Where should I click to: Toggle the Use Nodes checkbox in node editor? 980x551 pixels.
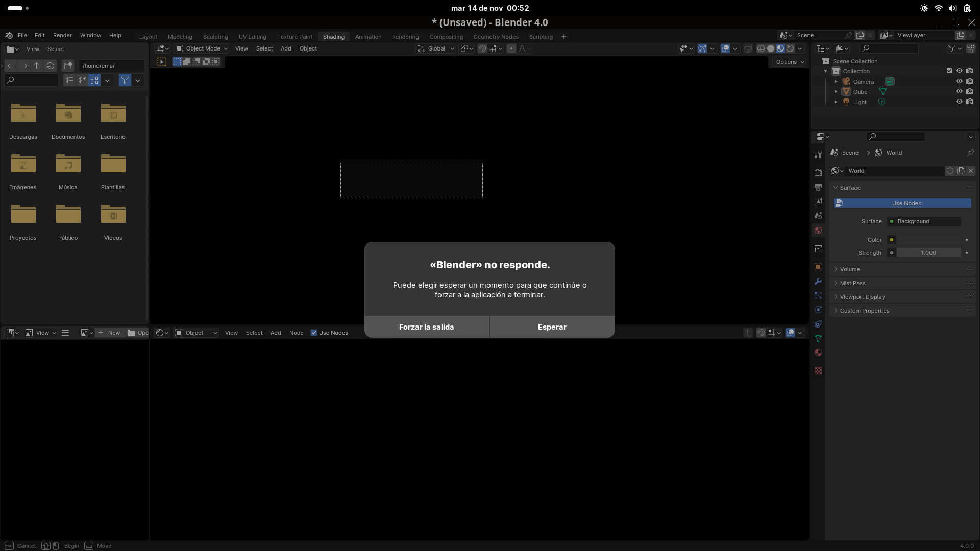pyautogui.click(x=314, y=333)
